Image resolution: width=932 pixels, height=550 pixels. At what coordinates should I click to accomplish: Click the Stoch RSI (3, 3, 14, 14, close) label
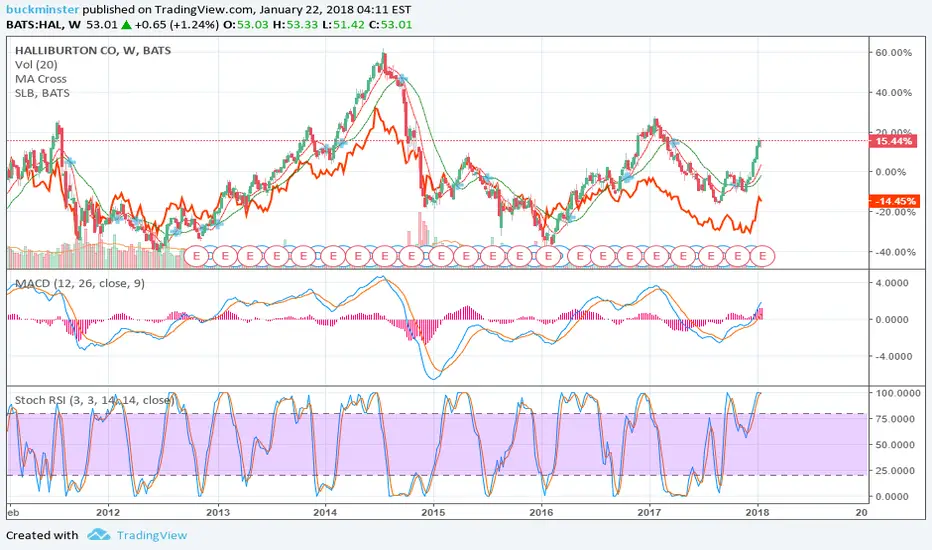point(95,400)
